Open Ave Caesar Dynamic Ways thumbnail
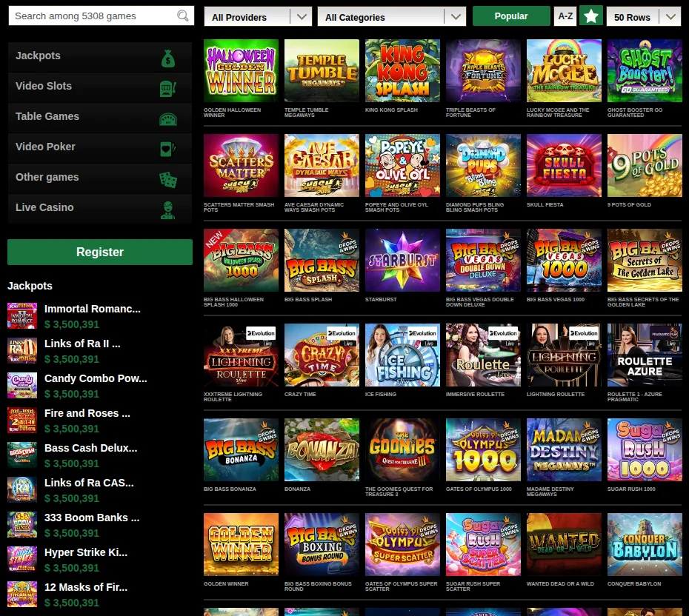This screenshot has height=616, width=689. [x=322, y=166]
